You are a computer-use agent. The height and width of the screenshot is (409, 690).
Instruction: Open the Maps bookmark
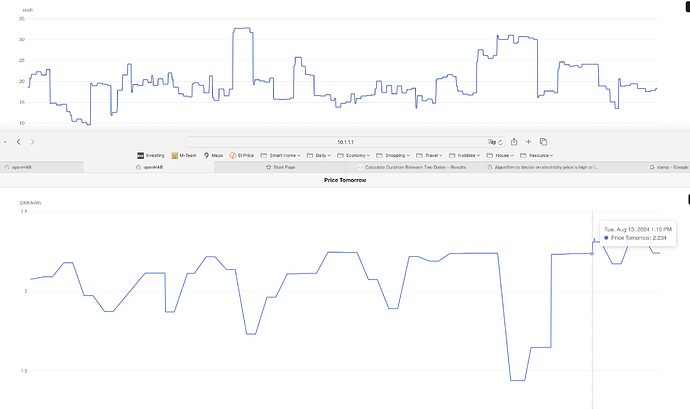[213, 155]
